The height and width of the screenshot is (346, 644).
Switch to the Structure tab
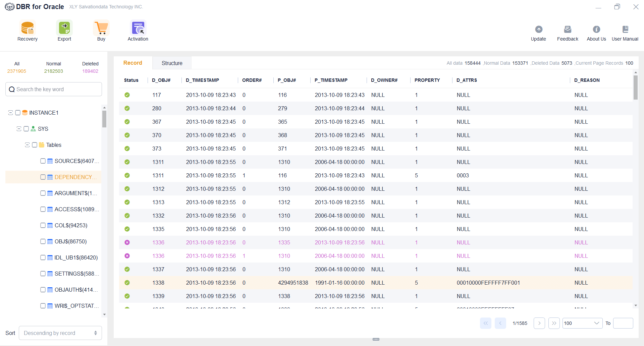[172, 63]
